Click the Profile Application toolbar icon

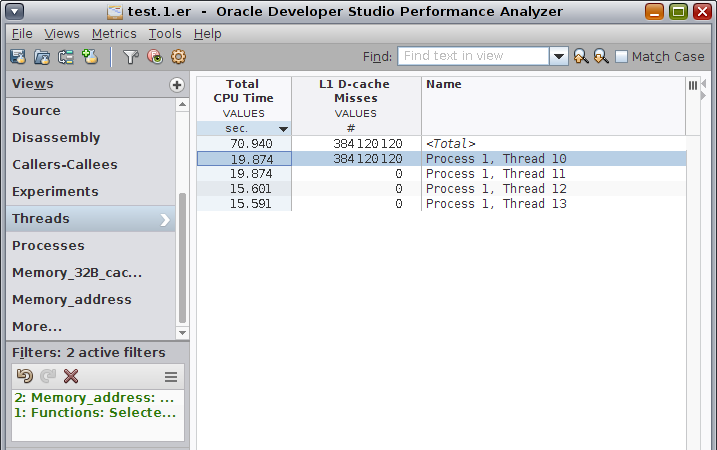pos(18,57)
